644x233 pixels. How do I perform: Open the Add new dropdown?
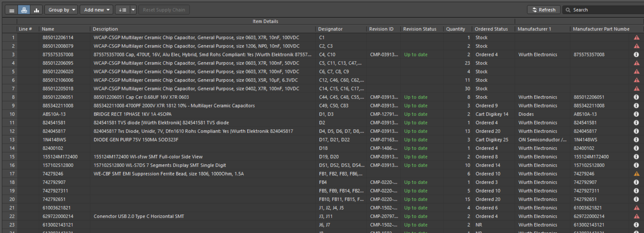[x=96, y=10]
